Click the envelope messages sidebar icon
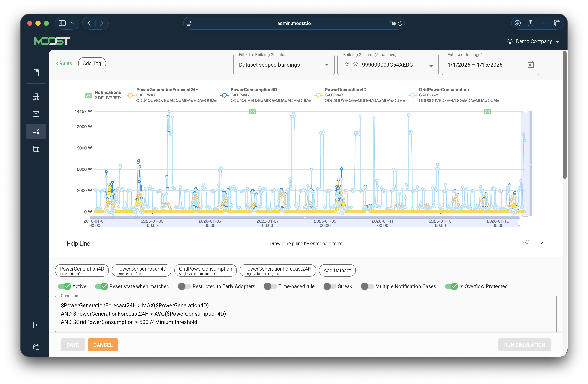The height and width of the screenshot is (384, 588). [36, 114]
